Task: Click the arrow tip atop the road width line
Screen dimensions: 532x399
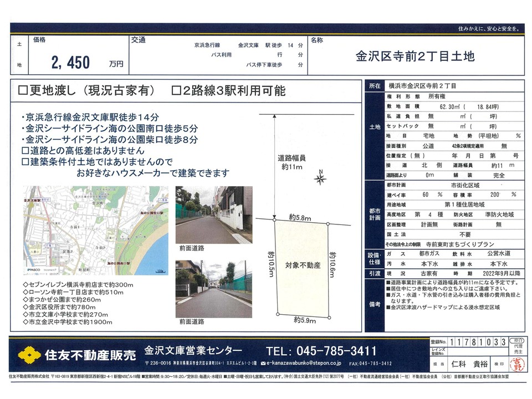Action: [273, 116]
